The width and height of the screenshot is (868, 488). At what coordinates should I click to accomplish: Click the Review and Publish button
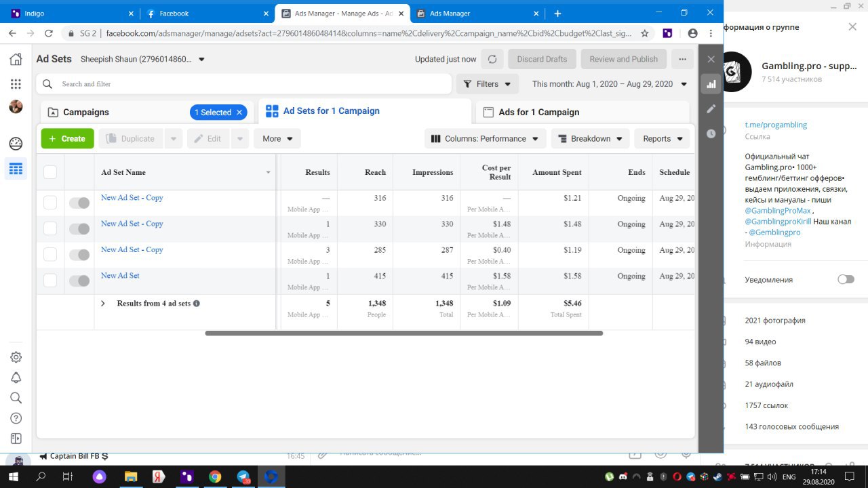[624, 59]
